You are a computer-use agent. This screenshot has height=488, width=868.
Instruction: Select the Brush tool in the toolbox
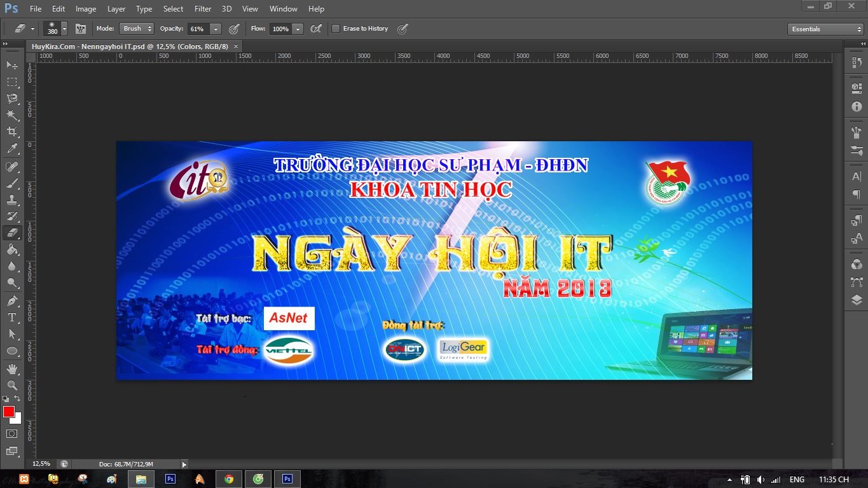(x=12, y=183)
